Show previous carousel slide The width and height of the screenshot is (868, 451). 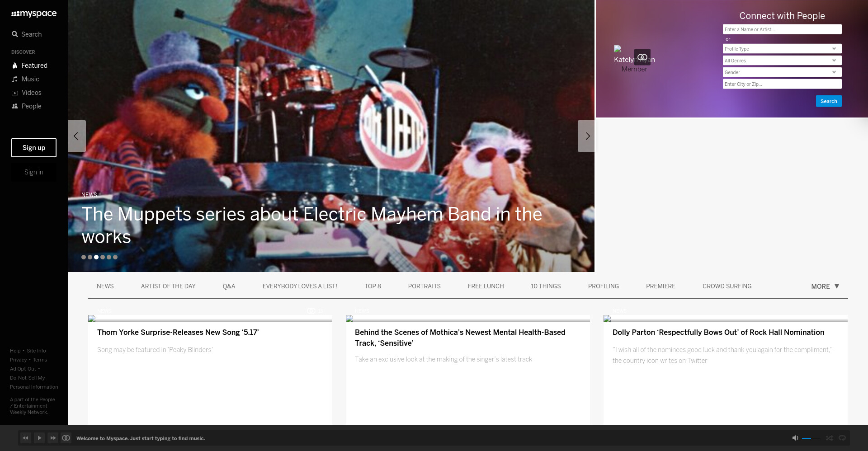pyautogui.click(x=76, y=136)
